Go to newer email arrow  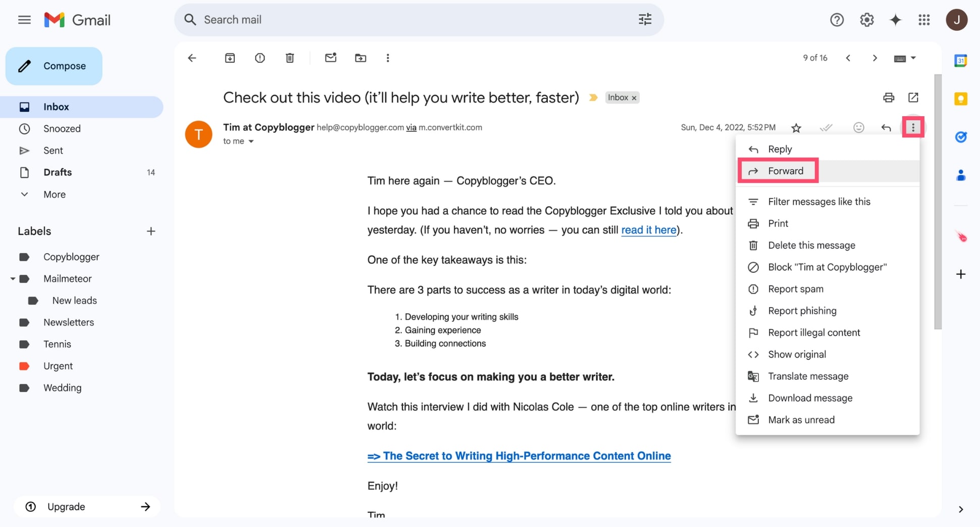tap(848, 58)
